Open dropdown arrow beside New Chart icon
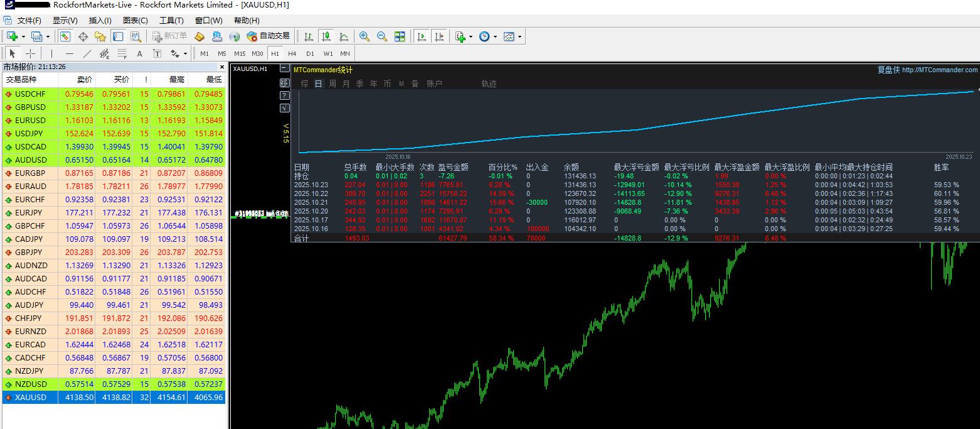Viewport: 980px width, 429px height. click(23, 36)
